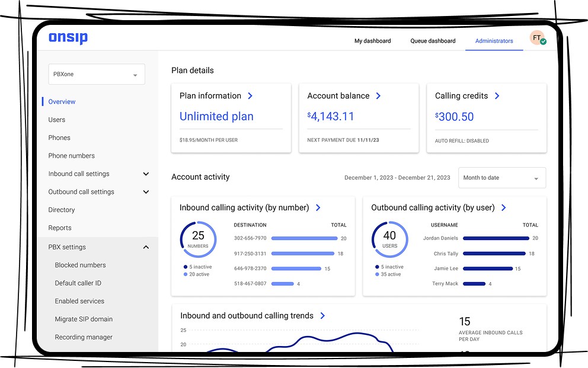Image resolution: width=588 pixels, height=368 pixels.
Task: Click the arrow next to Plan information
Action: [x=250, y=96]
